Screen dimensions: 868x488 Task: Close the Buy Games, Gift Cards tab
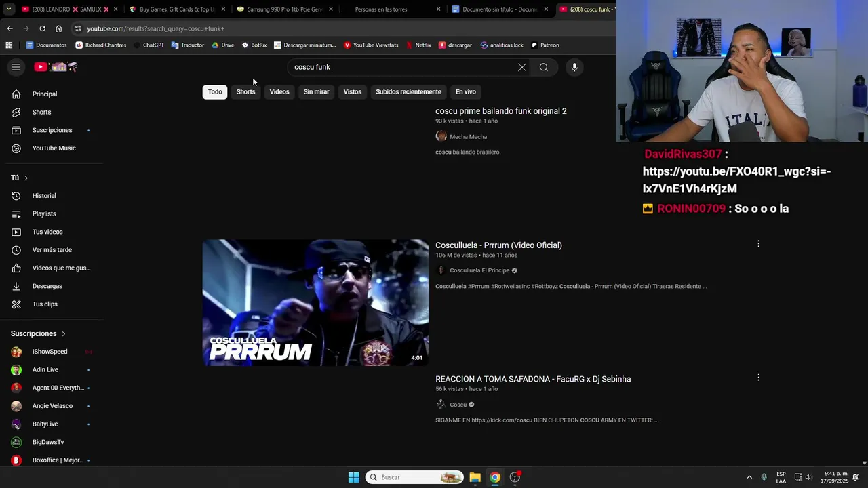point(223,9)
